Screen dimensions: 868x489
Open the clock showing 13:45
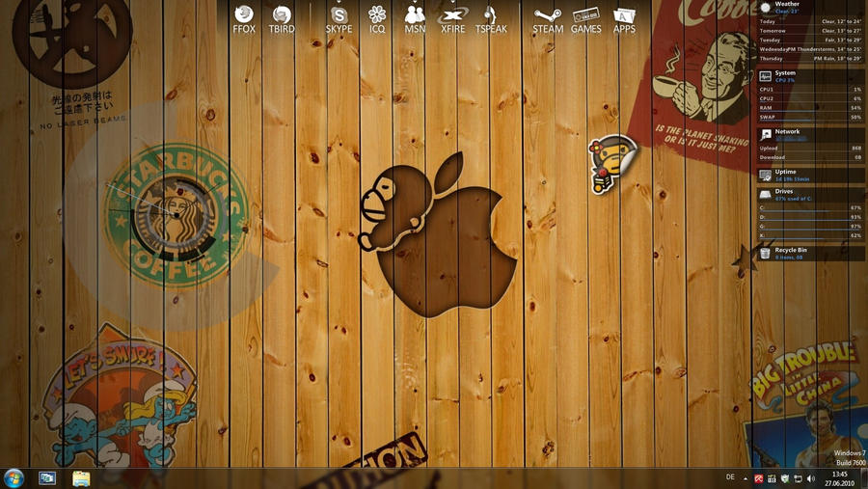(840, 478)
